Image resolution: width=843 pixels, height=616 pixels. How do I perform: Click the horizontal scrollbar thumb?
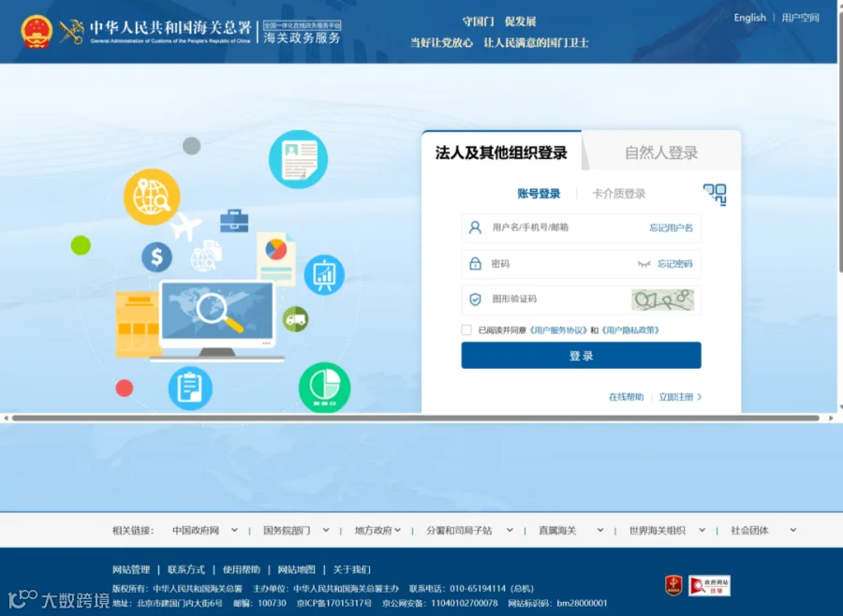(416, 418)
